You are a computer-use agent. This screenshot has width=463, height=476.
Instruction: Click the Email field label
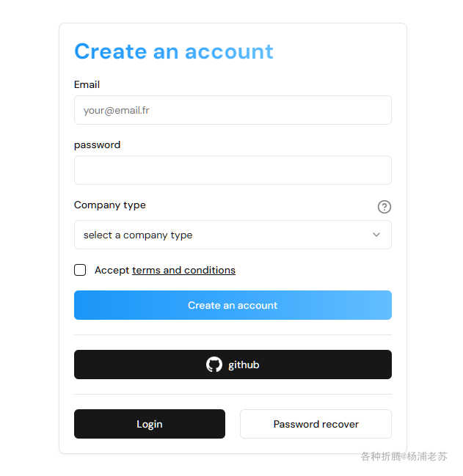pyautogui.click(x=87, y=84)
